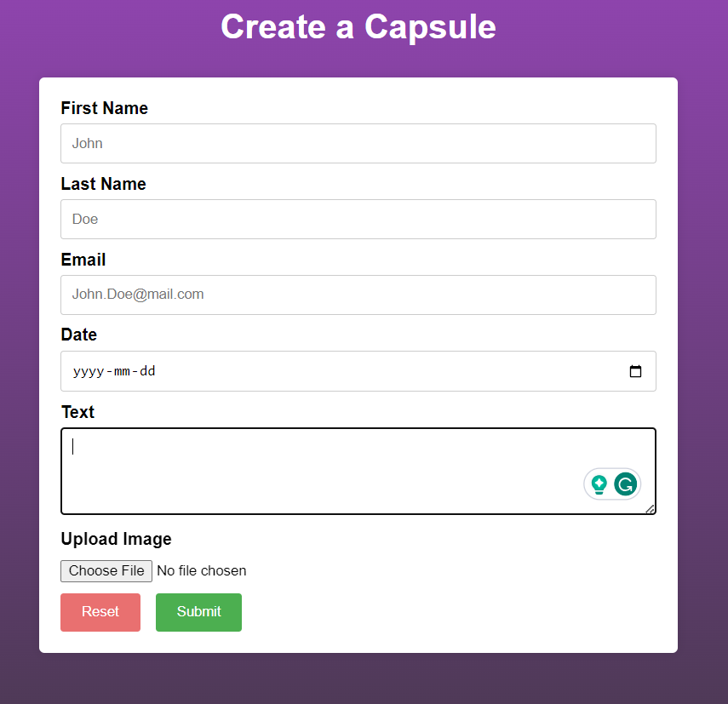Click the Create a Capsule heading

click(x=358, y=26)
